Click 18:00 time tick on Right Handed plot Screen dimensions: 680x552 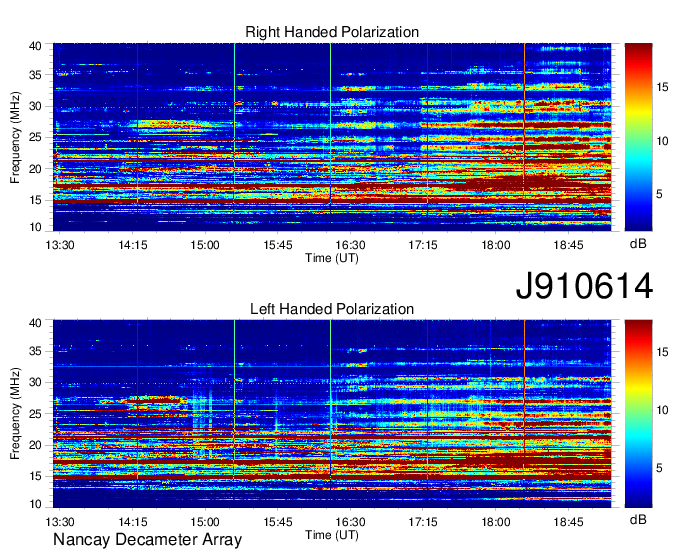click(x=496, y=245)
